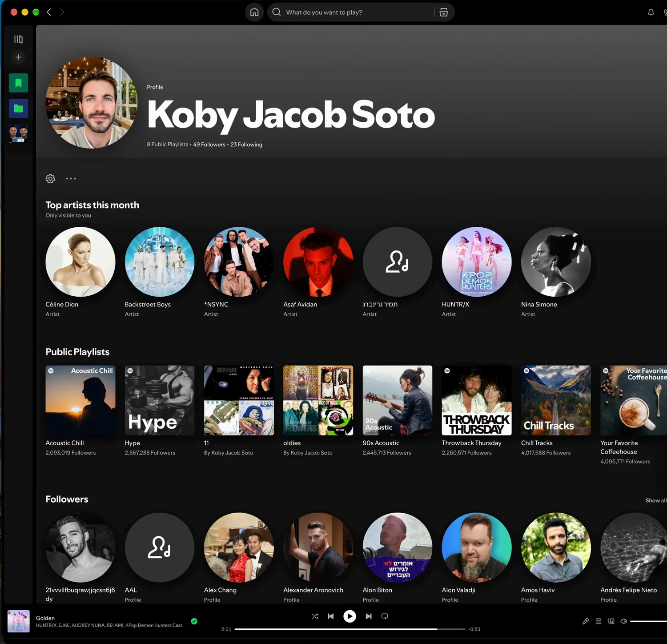Viewport: 667px width, 644px height.
Task: Open HUNTR/X artist link in now playing
Action: (x=46, y=625)
